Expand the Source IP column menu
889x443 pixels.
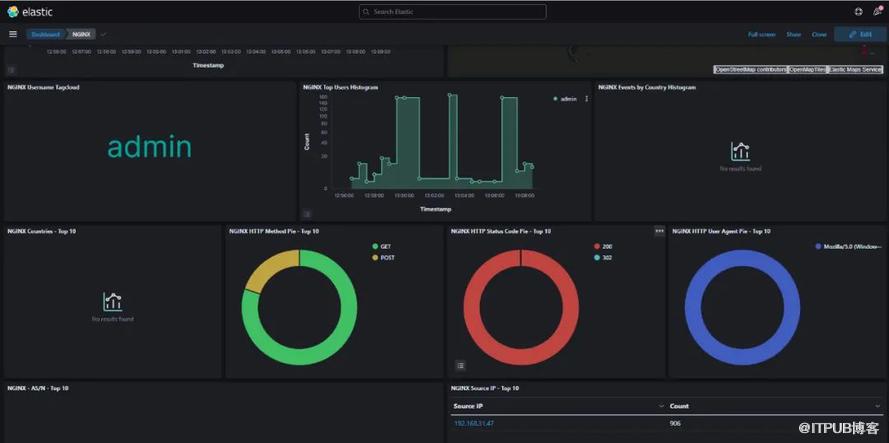[x=661, y=406]
